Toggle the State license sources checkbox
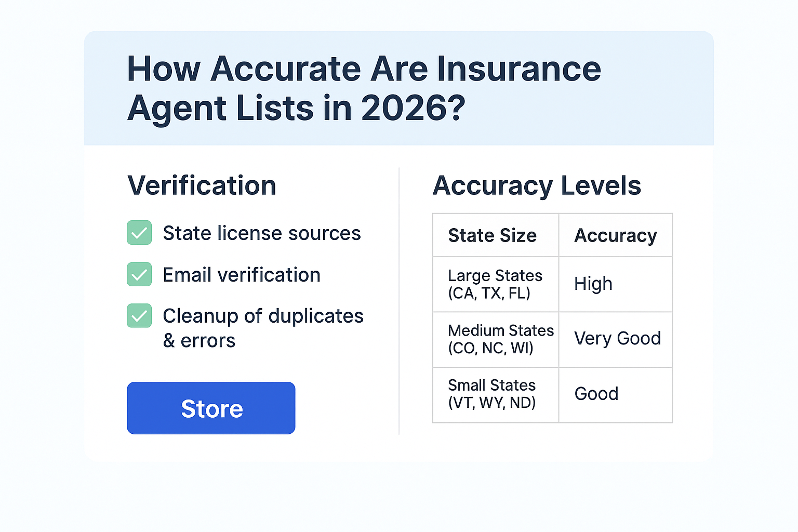Screen dimensions: 798x532 139,233
